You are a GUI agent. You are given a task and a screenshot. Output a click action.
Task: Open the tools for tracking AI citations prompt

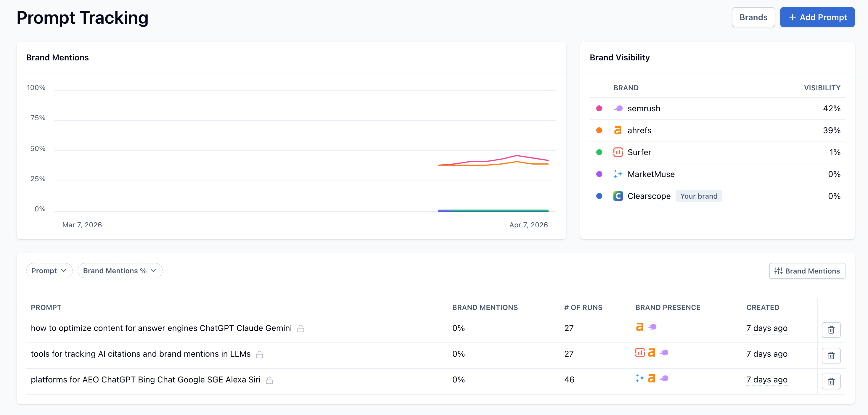(141, 354)
